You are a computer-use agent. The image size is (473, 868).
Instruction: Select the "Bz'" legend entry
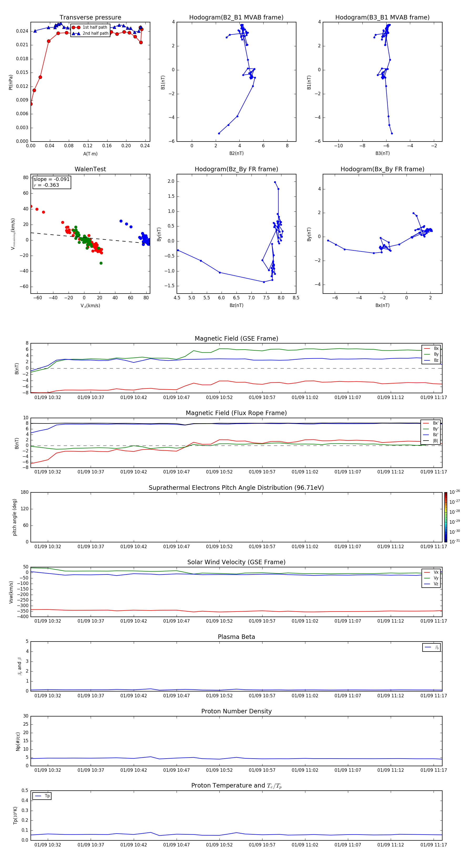(431, 435)
